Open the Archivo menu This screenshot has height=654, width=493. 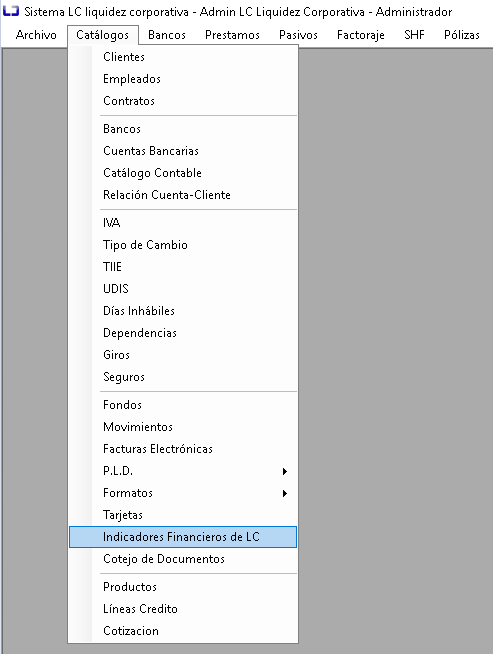click(x=36, y=35)
